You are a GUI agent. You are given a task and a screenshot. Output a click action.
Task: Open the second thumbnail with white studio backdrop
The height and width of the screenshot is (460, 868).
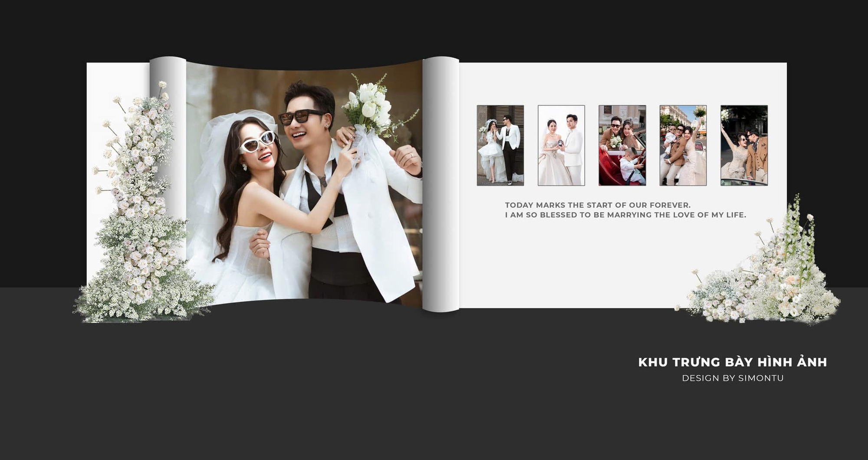click(x=561, y=145)
